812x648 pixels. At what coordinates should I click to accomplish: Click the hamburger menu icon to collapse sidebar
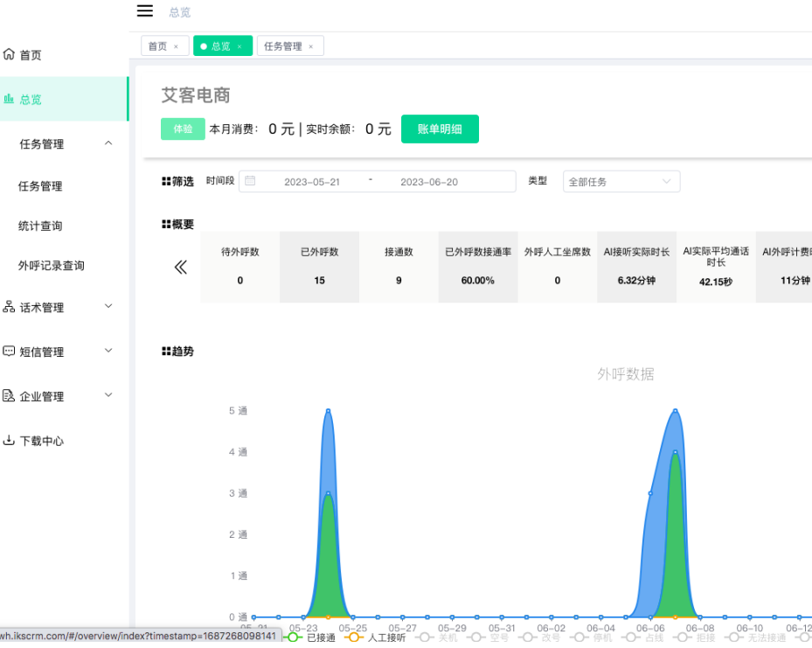click(145, 11)
